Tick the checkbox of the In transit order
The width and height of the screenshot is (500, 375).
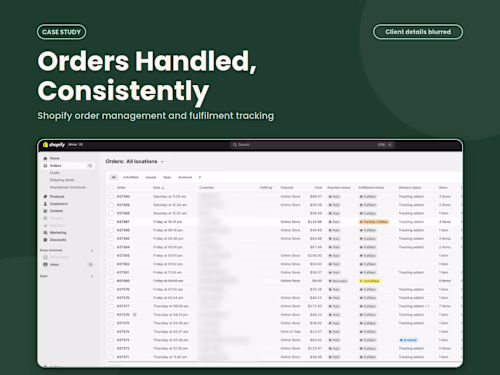click(x=111, y=340)
